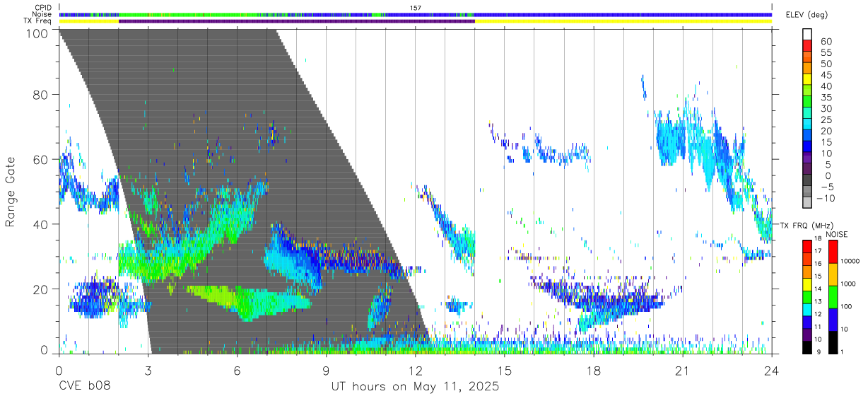Click the '45' label on ELEV legend
Image resolution: width=868 pixels, height=401 pixels.
[826, 75]
